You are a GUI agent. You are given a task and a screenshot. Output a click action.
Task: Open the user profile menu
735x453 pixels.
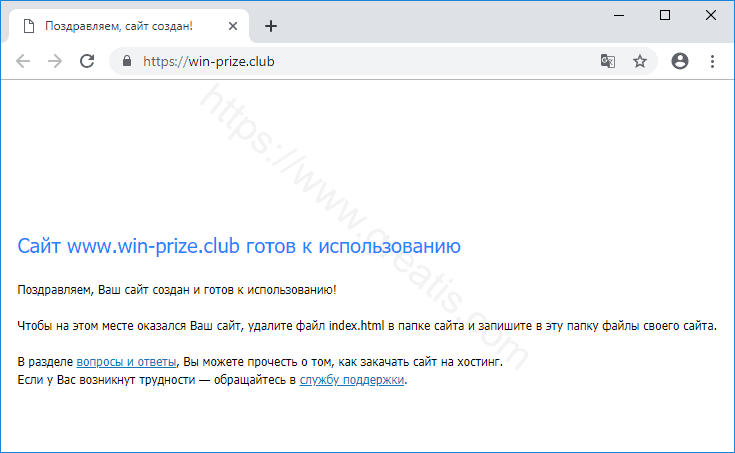tap(680, 61)
